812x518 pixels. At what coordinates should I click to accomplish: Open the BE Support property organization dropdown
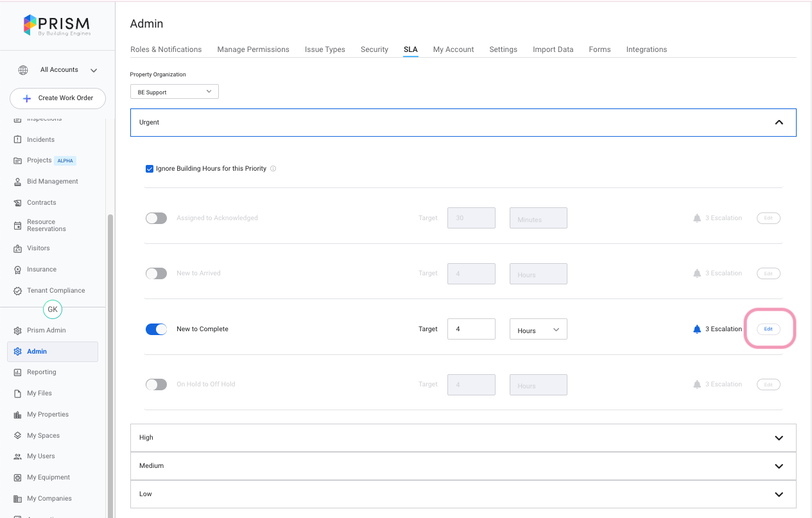(174, 92)
